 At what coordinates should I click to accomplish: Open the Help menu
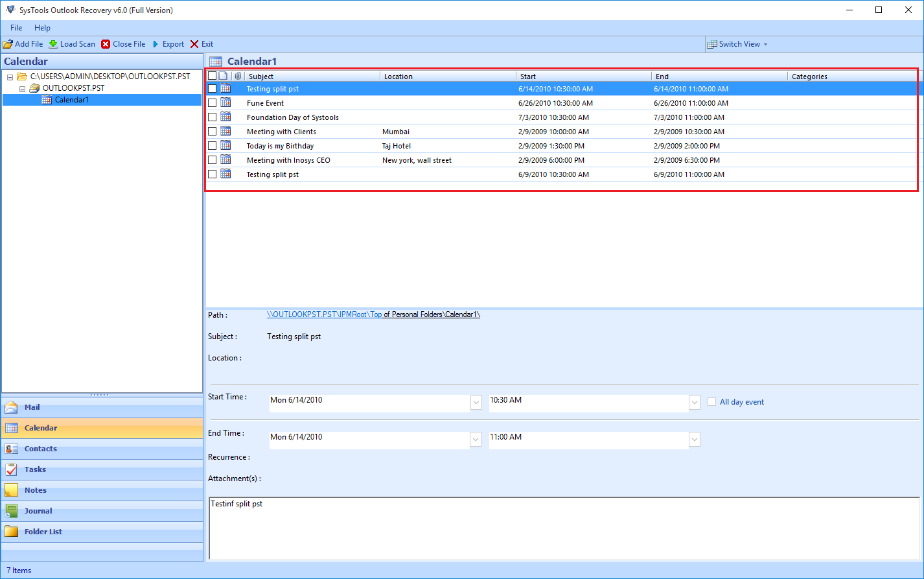tap(42, 28)
